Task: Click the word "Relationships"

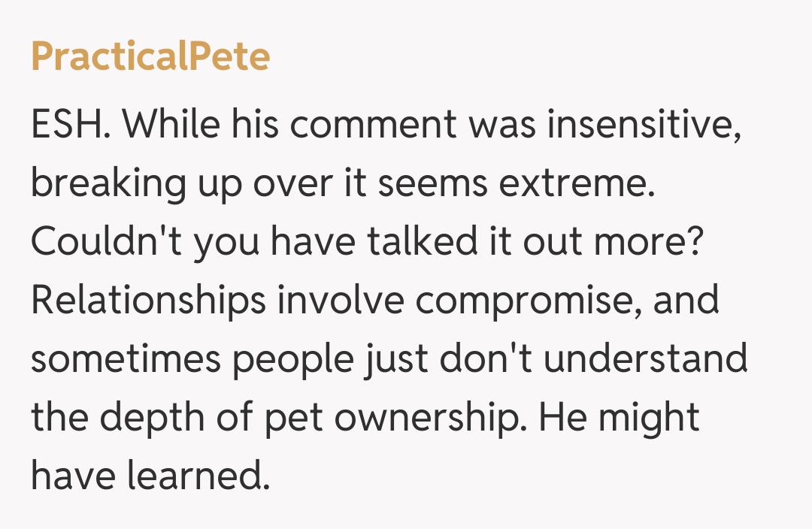Action: [x=148, y=301]
